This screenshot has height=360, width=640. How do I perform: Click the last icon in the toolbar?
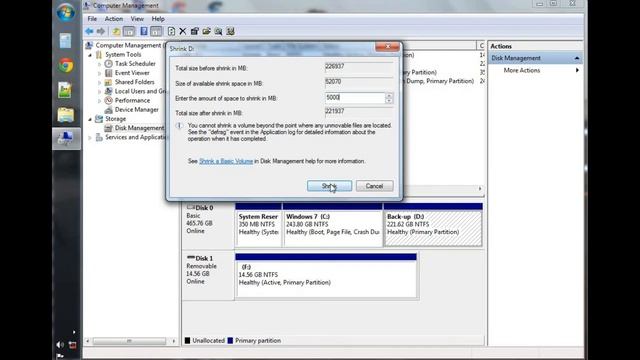(231, 31)
